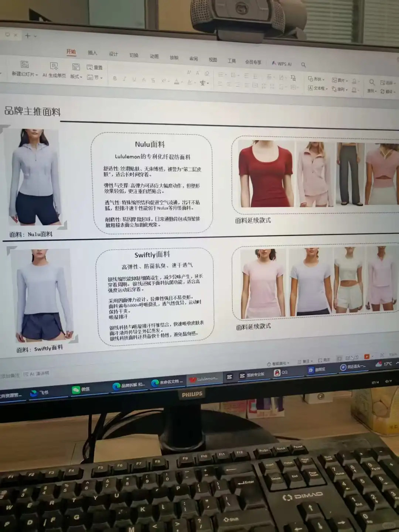Open 智能美化 in the status bar
The image size is (399, 532).
[278, 363]
